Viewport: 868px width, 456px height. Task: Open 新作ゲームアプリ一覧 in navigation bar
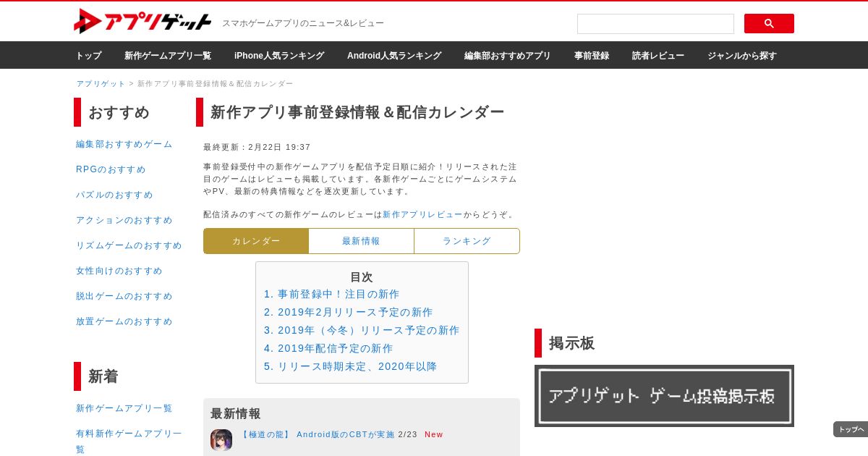[x=168, y=56]
